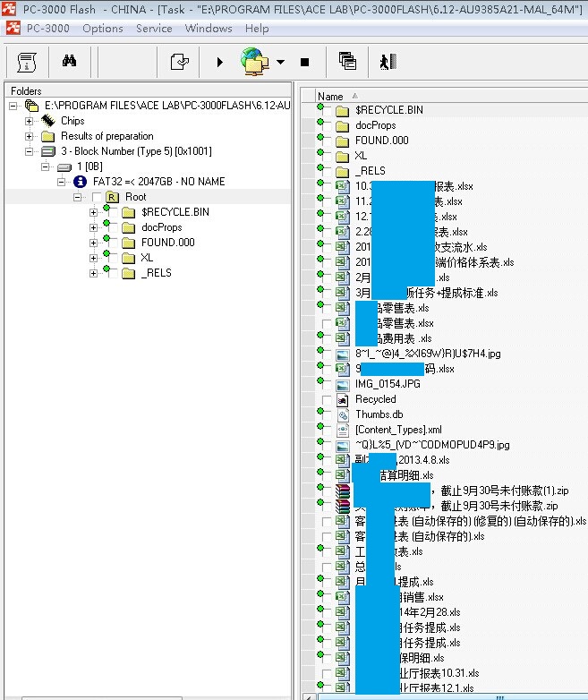588x700 pixels.
Task: Open dropdown arrow beside globe folders icon
Action: tap(280, 62)
